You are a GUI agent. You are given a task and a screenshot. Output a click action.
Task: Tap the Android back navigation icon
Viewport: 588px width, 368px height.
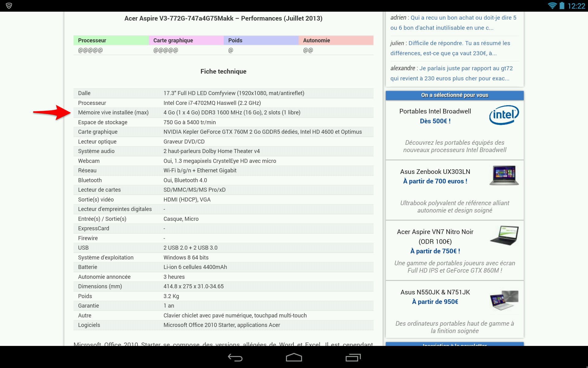235,357
